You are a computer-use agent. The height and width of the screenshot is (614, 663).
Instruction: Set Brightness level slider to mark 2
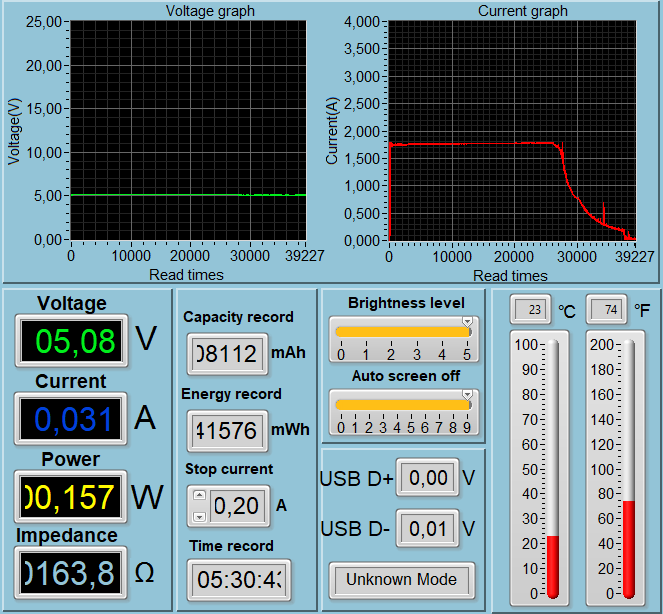click(391, 332)
